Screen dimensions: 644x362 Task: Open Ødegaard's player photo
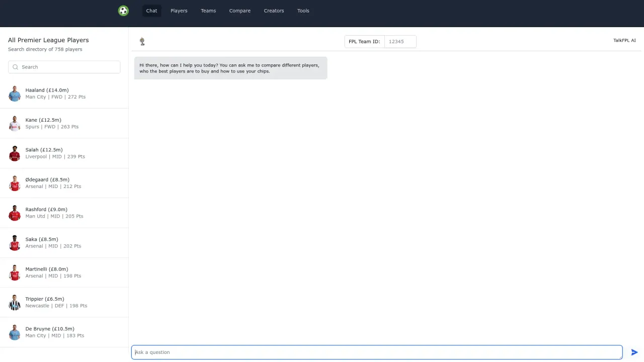15,183
